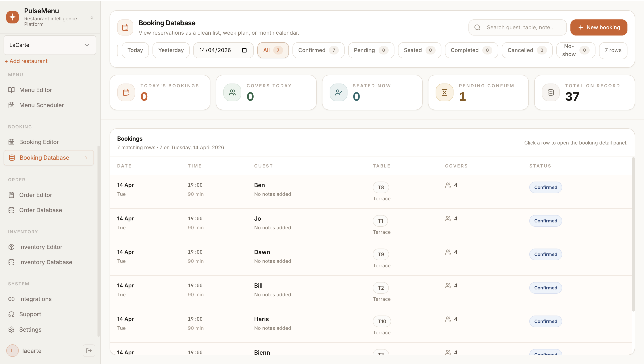
Task: Filter bookings by Cancelled
Action: coord(527,50)
